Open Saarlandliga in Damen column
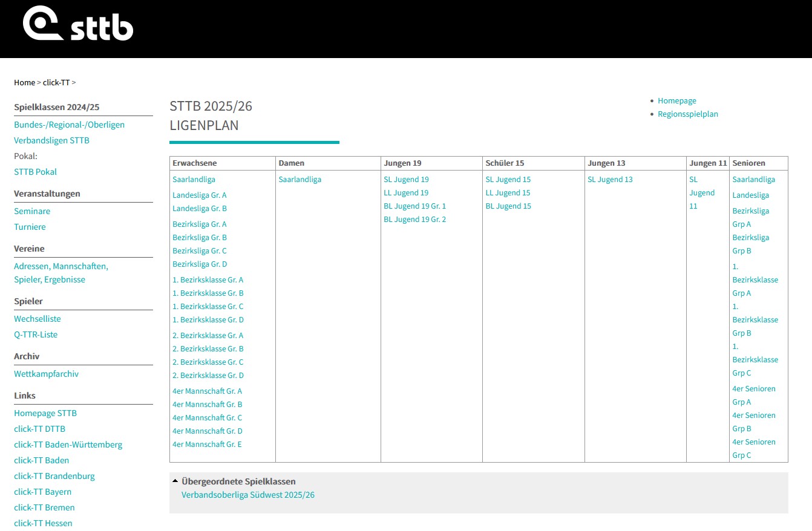812x531 pixels. (300, 180)
